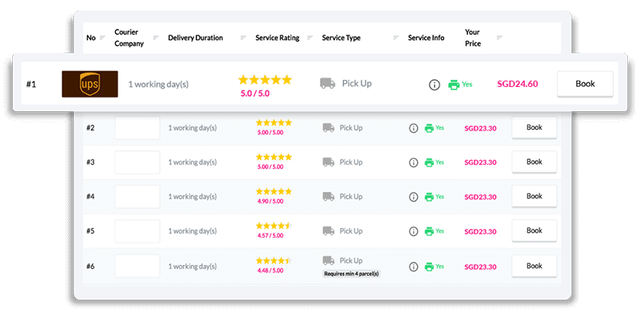644x315 pixels.
Task: Click the green printer icon in row #3
Action: tap(429, 163)
